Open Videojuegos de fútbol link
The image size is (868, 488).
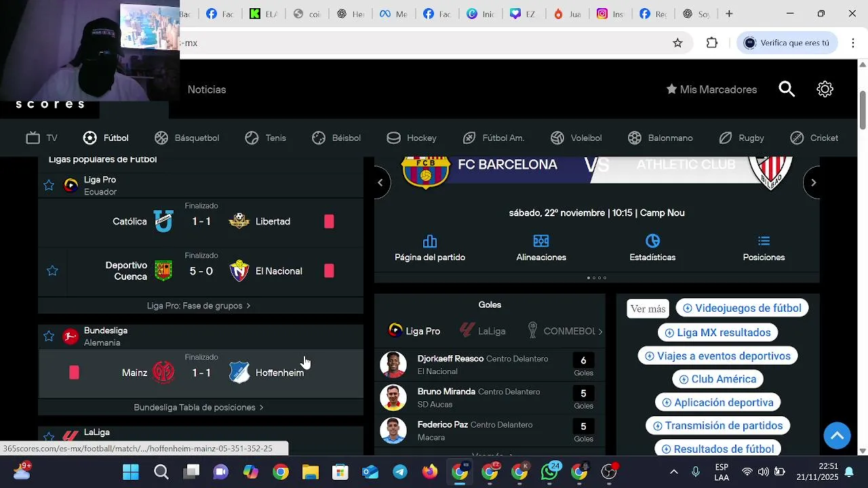[742, 308]
